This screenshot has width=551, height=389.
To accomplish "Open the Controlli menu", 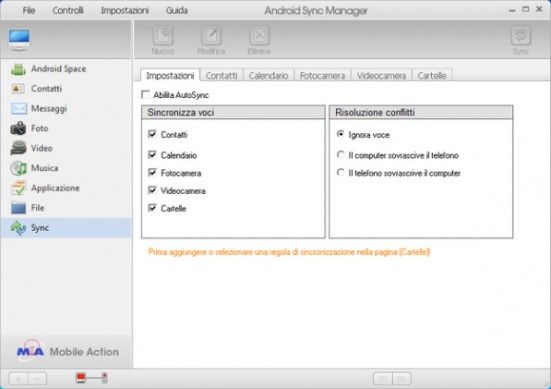I will (68, 11).
